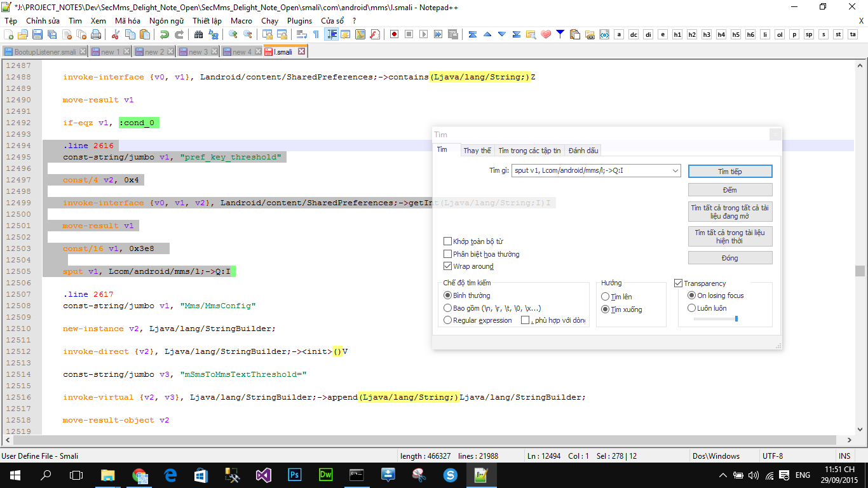The height and width of the screenshot is (488, 868).
Task: Open the "Ngôn ngữ" language menu
Action: (x=166, y=20)
